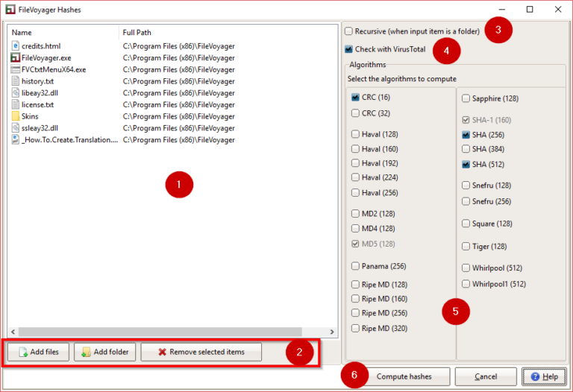573x392 pixels.
Task: Click the _How.To.Create.Translation file icon
Action: pyautogui.click(x=16, y=139)
